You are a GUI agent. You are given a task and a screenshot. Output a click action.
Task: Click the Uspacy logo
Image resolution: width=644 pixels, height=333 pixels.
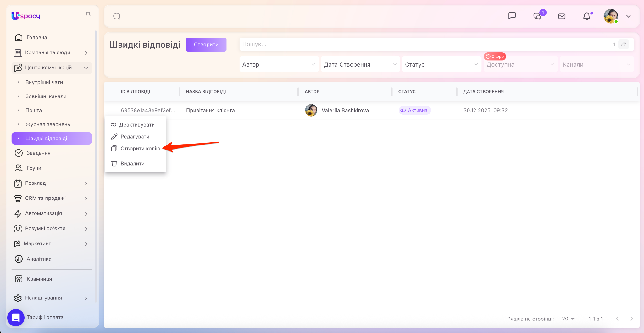point(26,16)
